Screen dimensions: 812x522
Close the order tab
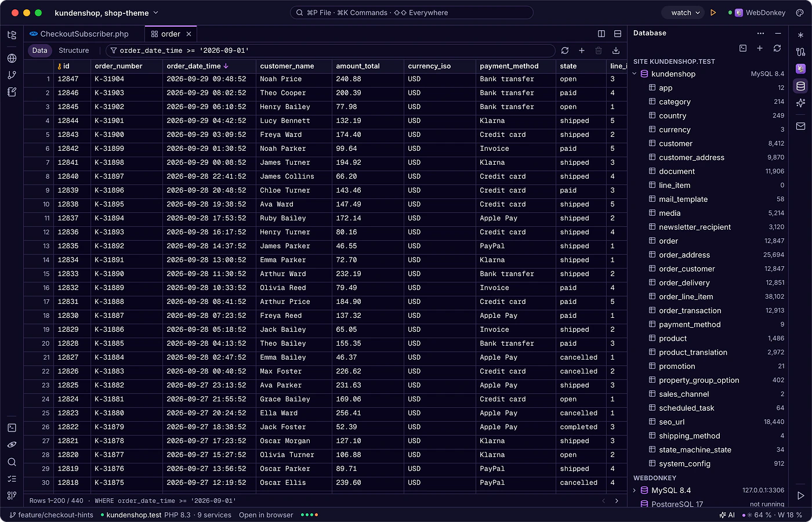[188, 34]
